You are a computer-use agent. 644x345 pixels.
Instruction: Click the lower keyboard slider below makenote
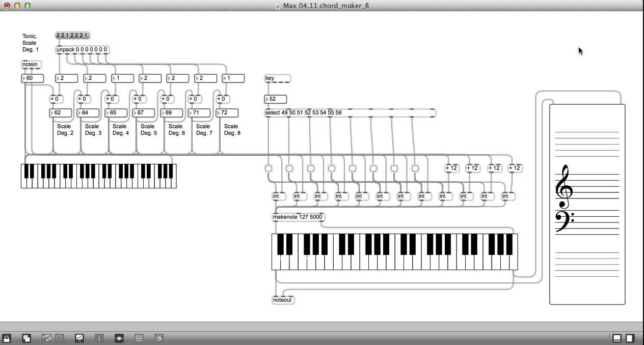395,252
